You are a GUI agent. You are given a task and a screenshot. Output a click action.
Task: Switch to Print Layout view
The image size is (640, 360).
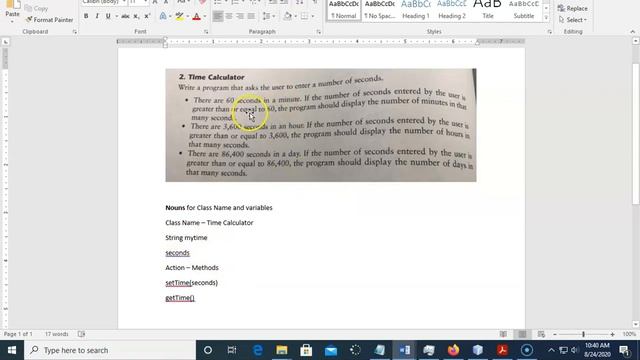(x=522, y=334)
